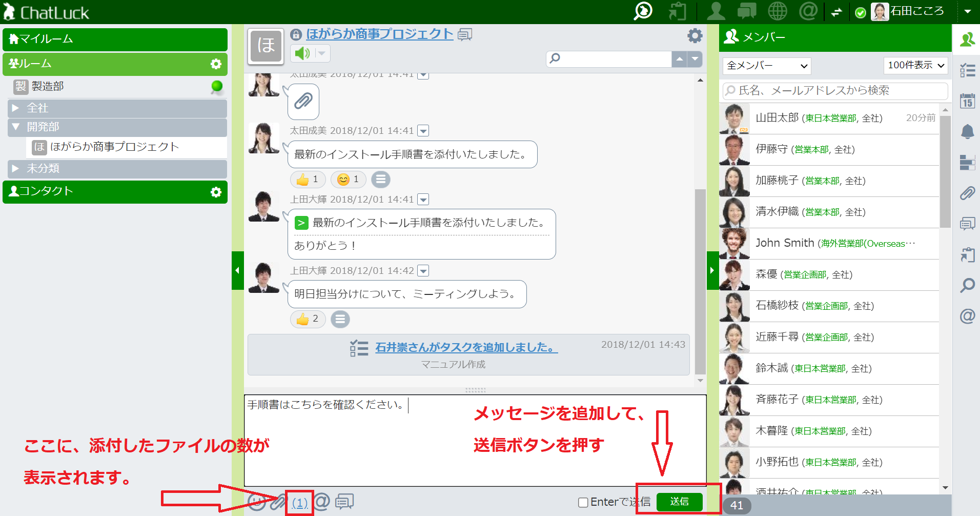The height and width of the screenshot is (516, 980).
Task: Open attachments paperclip in right strip
Action: click(967, 193)
